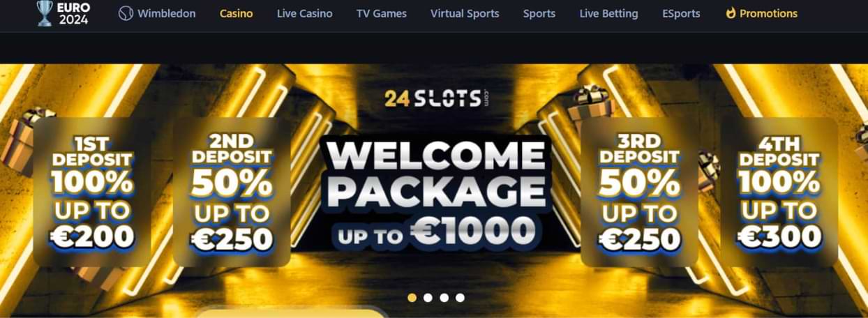Navigate to Live Betting
868x318 pixels.
[608, 13]
